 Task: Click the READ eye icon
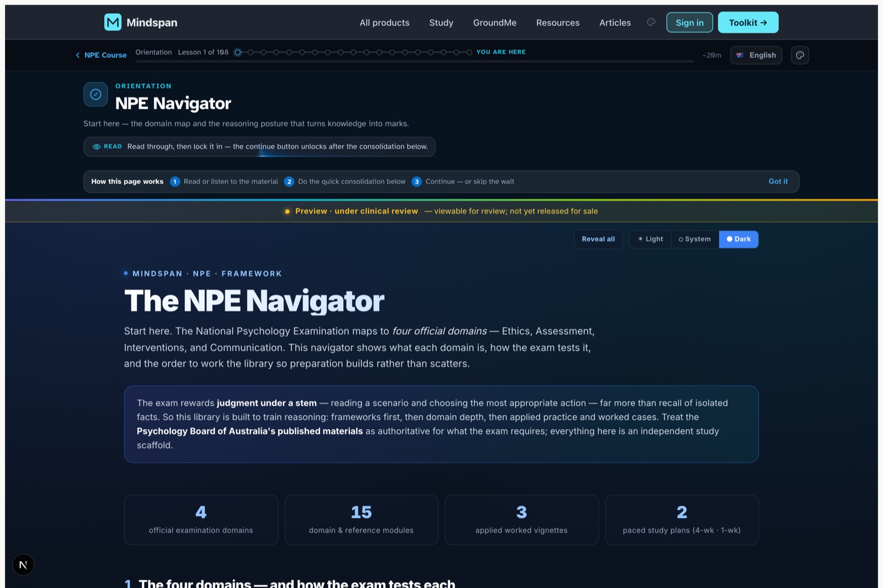(x=97, y=147)
